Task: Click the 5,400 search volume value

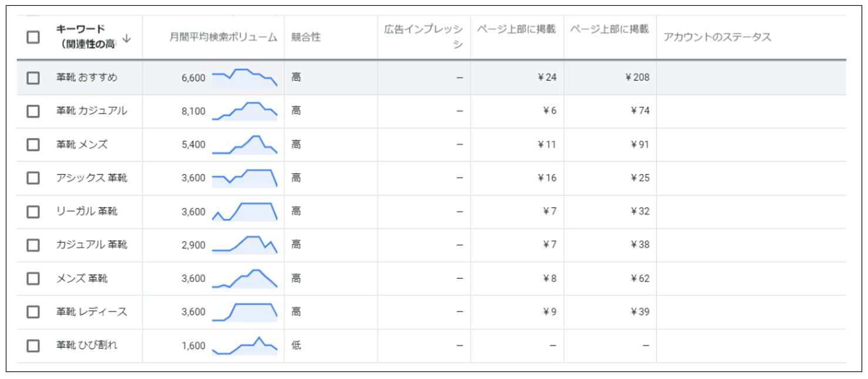Action: pos(194,145)
